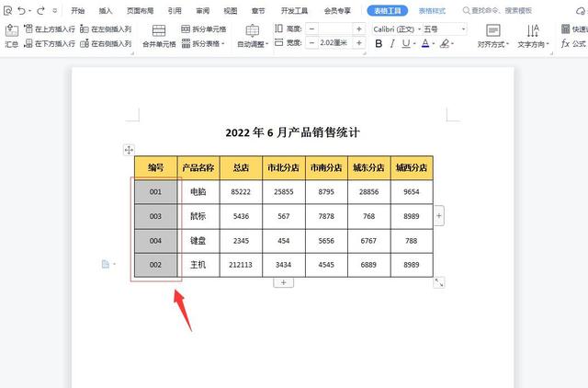Switch to the 视图 tab
Viewport: 588px width, 388px height.
coord(231,10)
